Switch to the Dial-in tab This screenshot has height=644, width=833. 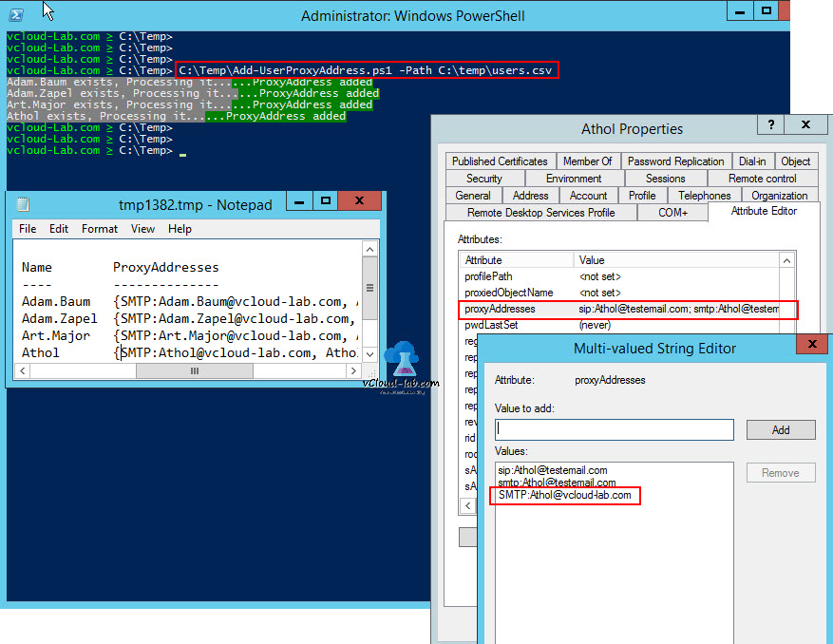(x=752, y=161)
